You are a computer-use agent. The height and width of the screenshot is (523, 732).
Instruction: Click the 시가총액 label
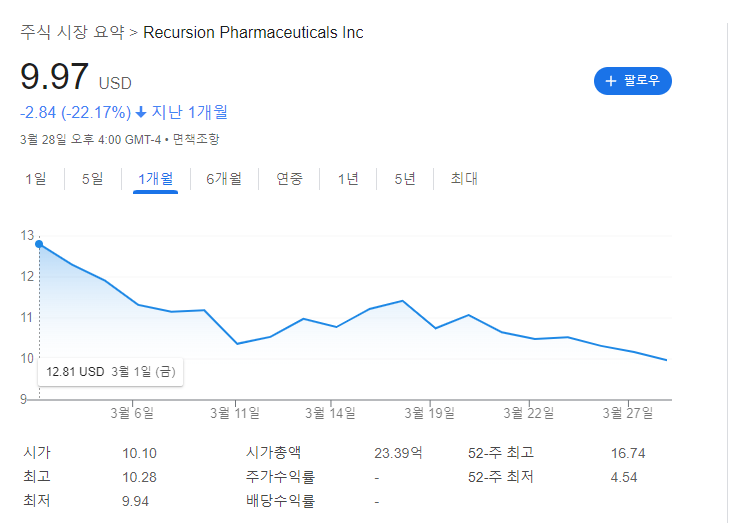point(274,452)
